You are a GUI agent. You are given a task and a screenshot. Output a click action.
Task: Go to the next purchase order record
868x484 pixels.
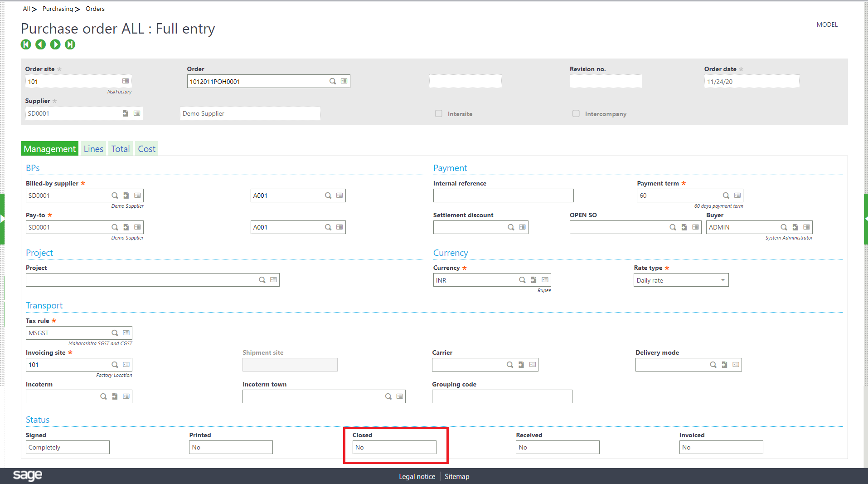pyautogui.click(x=55, y=44)
